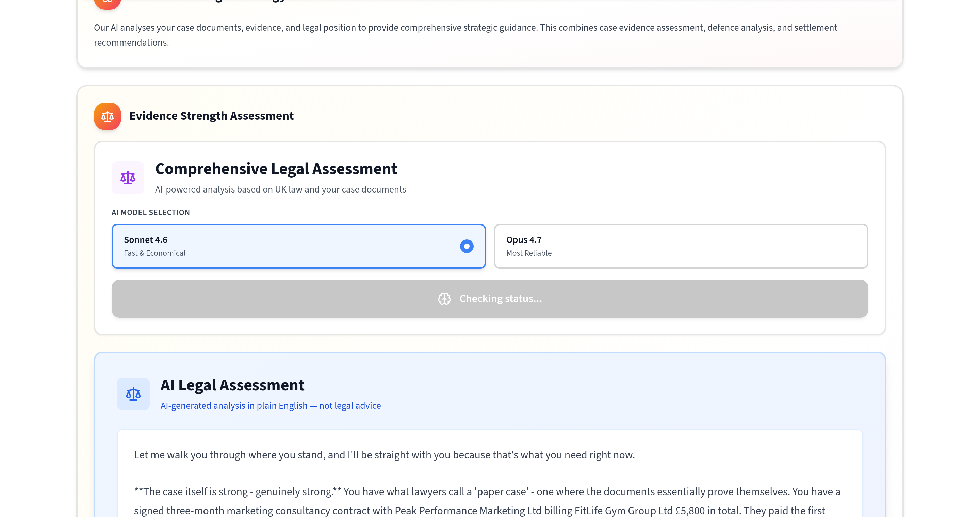The width and height of the screenshot is (980, 517).
Task: Click the blue scales icon beside AI Legal Assessment
Action: (x=133, y=394)
